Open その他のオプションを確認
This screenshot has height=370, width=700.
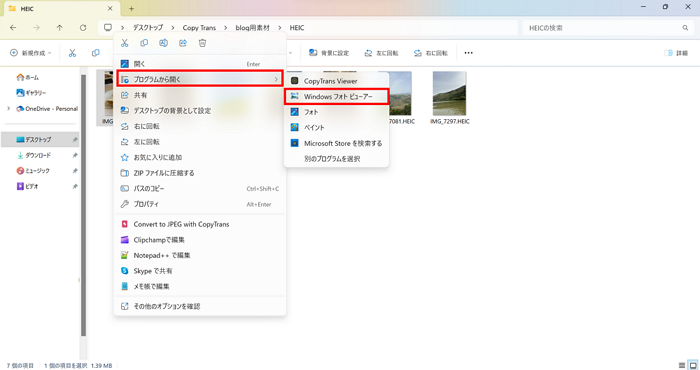pyautogui.click(x=200, y=306)
